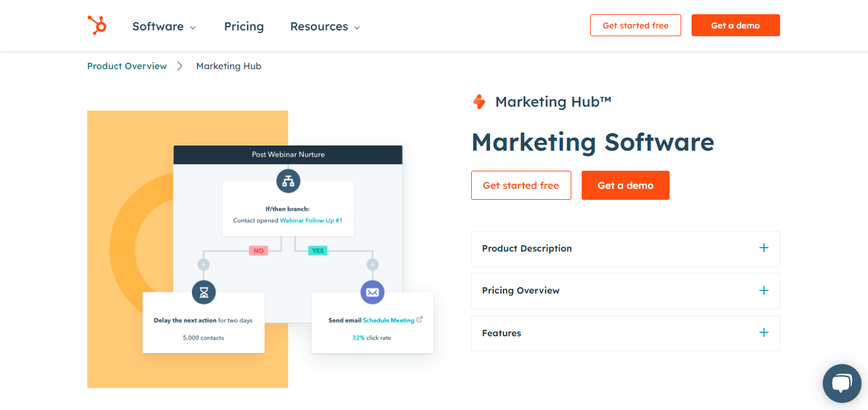Image resolution: width=868 pixels, height=410 pixels.
Task: Follow the Product Overview breadcrumb link
Action: [127, 66]
